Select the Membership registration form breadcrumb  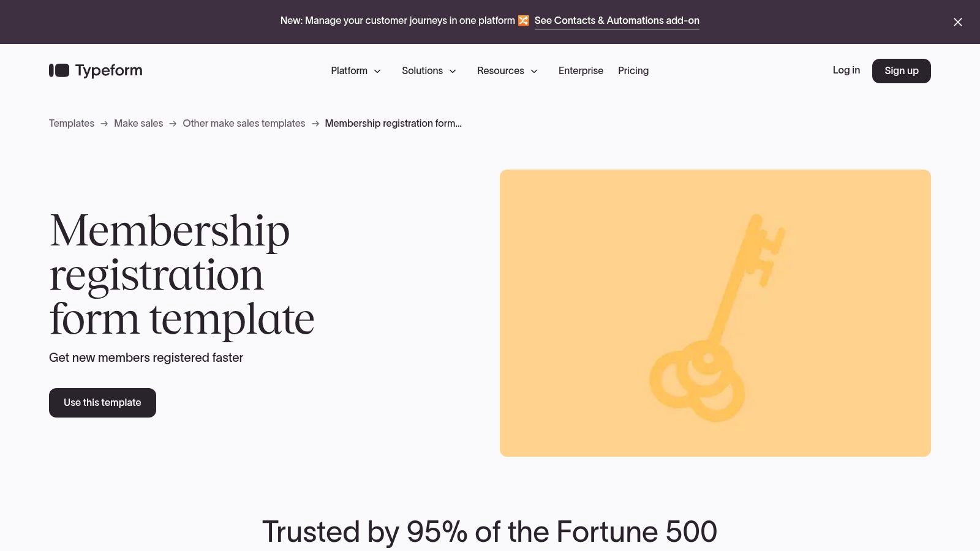tap(393, 123)
